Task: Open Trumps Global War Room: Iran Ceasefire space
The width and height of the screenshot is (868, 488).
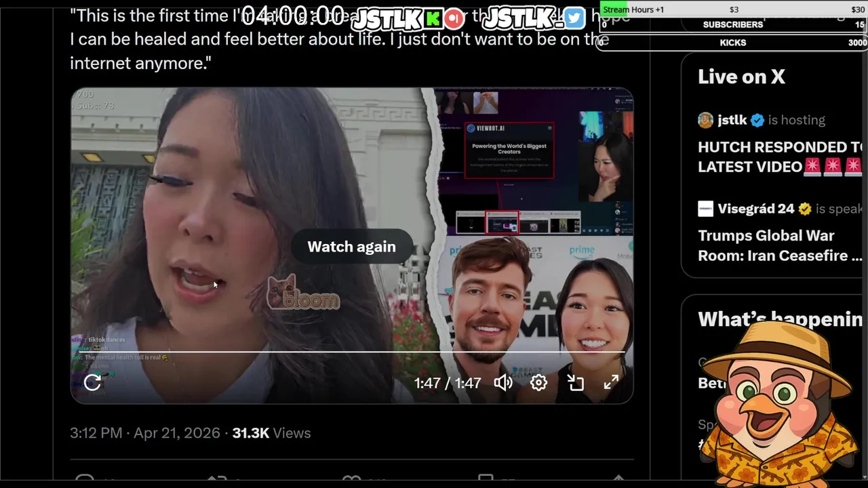Action: [x=780, y=245]
